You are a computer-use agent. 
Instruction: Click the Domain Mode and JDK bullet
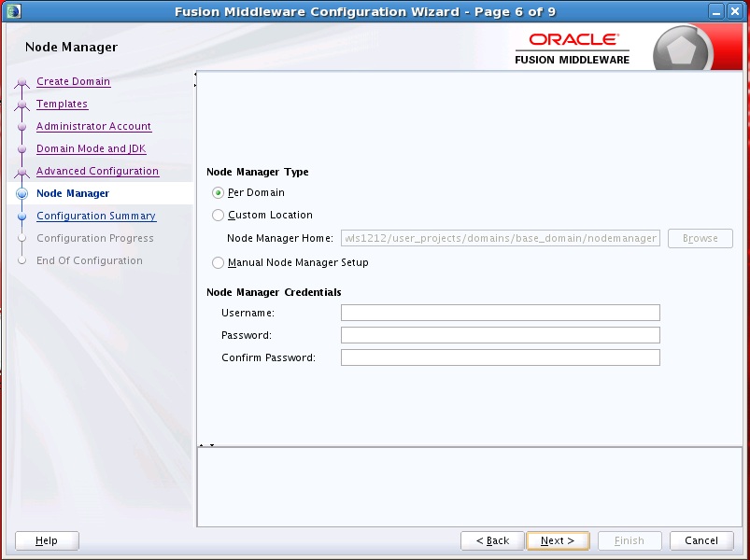22,149
